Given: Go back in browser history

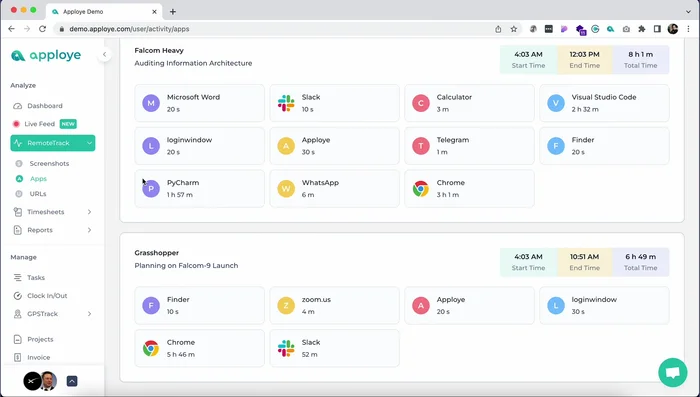Looking at the screenshot, I should click(12, 29).
